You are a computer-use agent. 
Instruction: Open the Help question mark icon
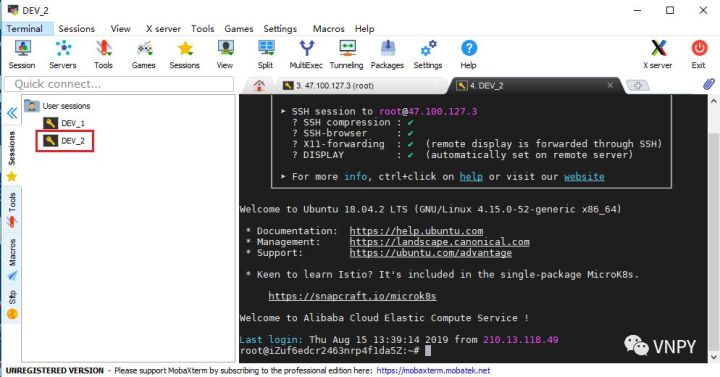(468, 54)
